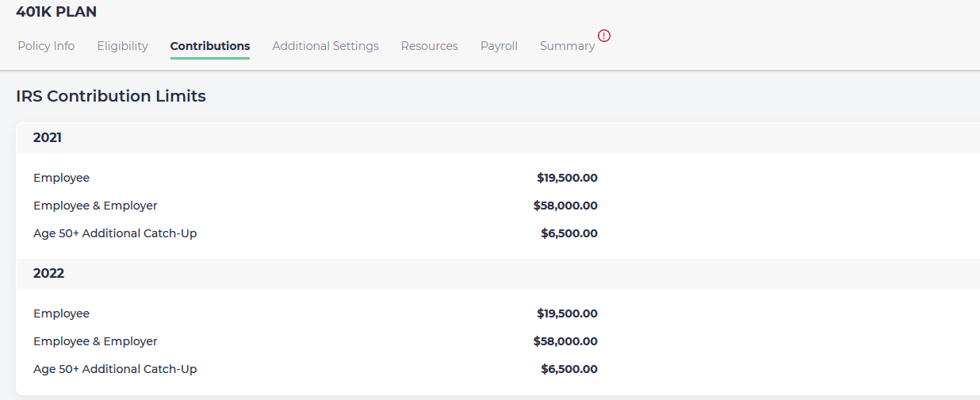
Task: Collapse the 2021 limits section header
Action: tap(48, 138)
